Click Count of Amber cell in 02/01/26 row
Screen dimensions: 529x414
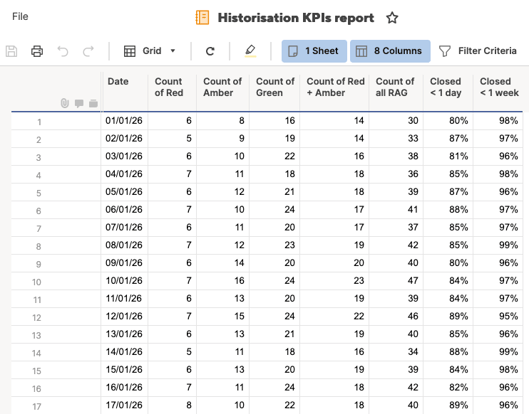coord(223,138)
